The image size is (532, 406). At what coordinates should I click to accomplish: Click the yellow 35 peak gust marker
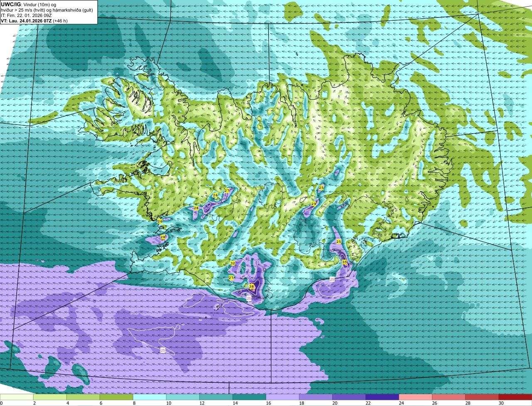point(345,262)
